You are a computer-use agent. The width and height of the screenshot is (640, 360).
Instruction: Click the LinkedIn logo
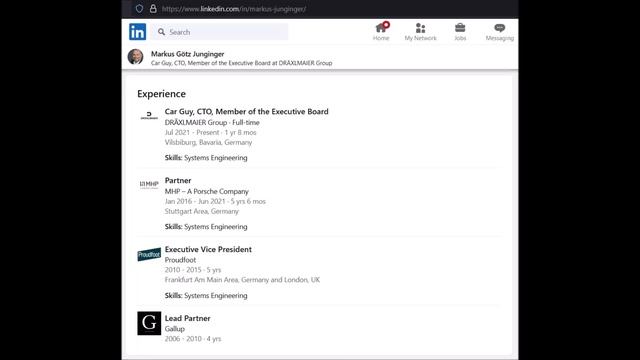click(x=138, y=32)
